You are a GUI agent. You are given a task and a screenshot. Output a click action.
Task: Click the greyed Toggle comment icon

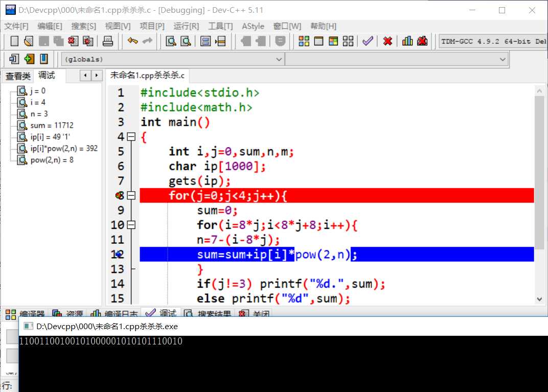click(280, 41)
